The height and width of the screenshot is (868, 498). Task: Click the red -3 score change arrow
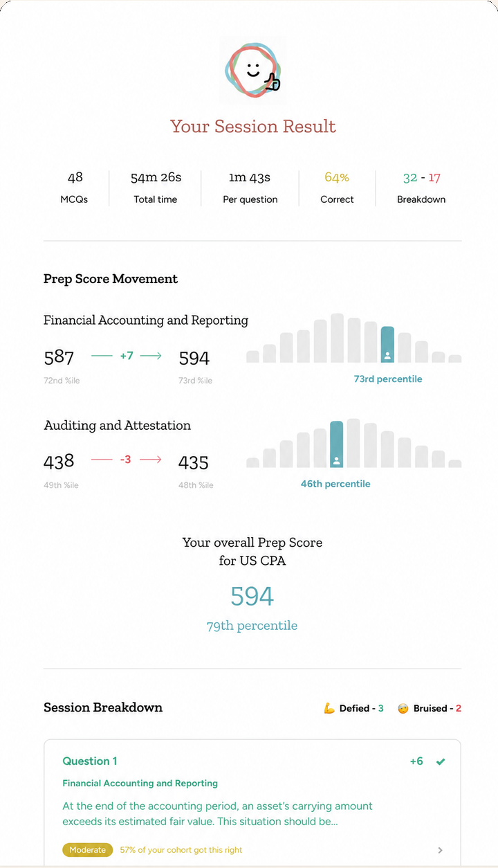[x=127, y=460]
